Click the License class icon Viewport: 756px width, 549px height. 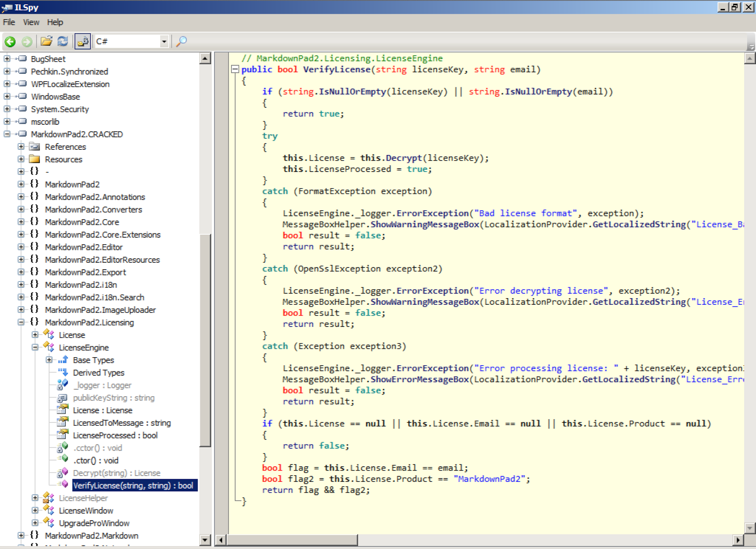(49, 335)
